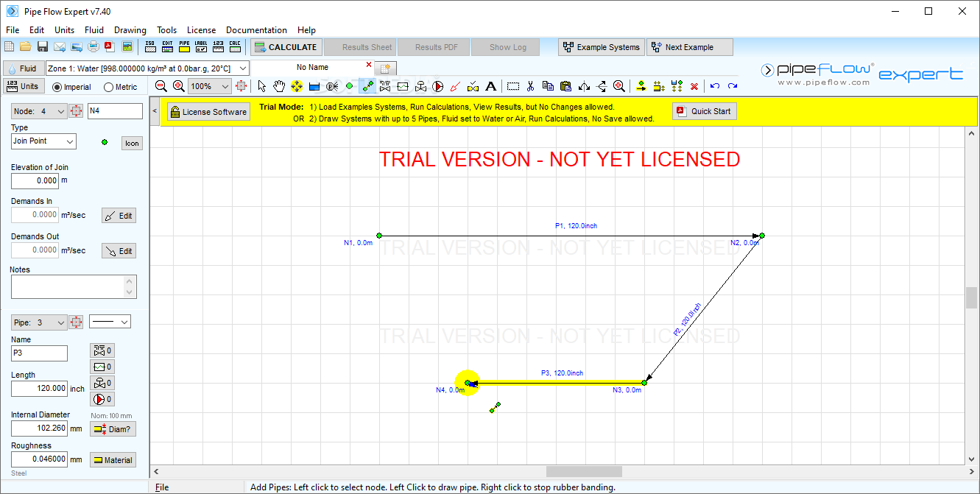
Task: Open the Join Point type dropdown
Action: (x=70, y=141)
